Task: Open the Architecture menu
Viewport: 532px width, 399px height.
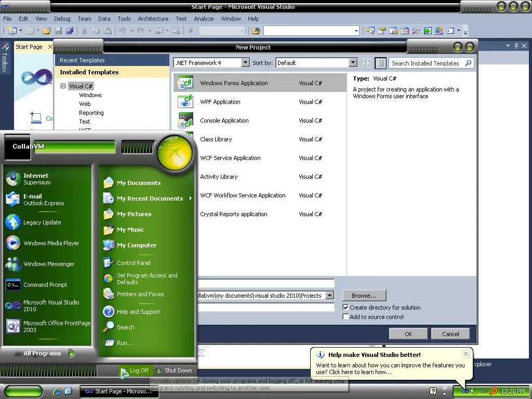Action: (x=153, y=19)
